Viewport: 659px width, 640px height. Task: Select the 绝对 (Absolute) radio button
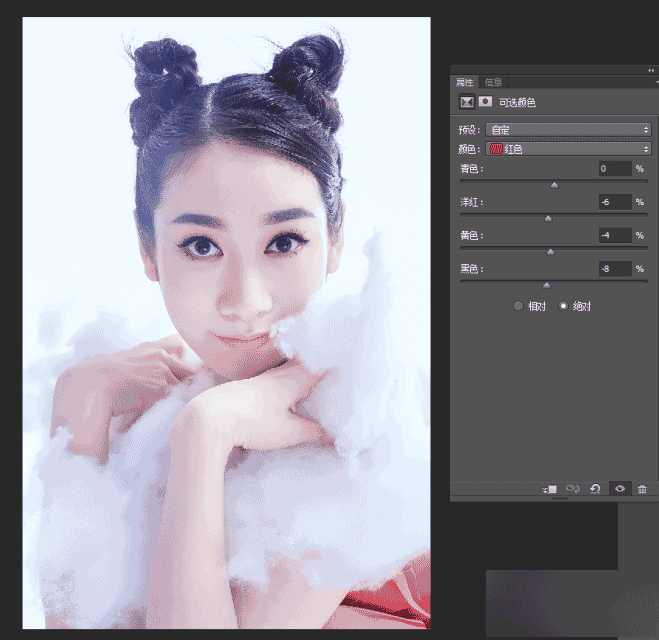click(x=563, y=306)
